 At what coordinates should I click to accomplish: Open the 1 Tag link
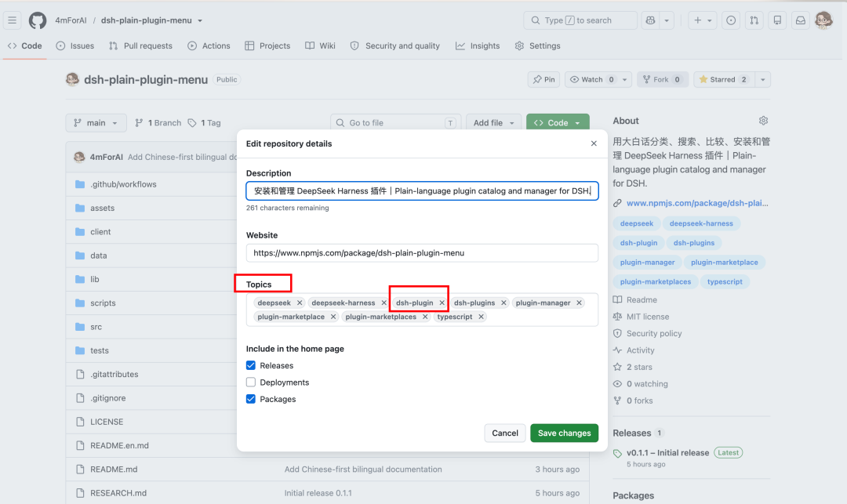[x=204, y=123]
